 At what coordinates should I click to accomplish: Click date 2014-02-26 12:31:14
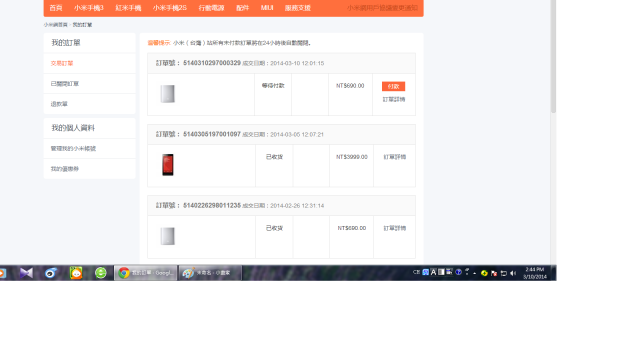[x=297, y=206]
